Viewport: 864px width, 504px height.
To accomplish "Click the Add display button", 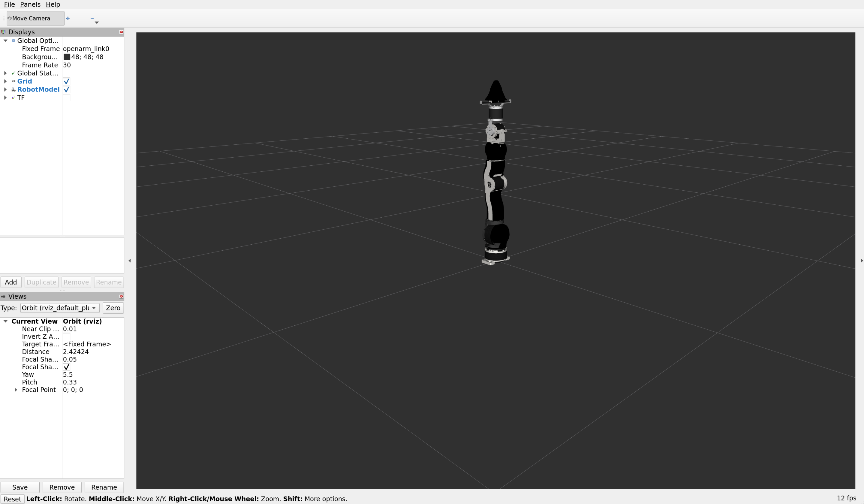I will (x=11, y=282).
